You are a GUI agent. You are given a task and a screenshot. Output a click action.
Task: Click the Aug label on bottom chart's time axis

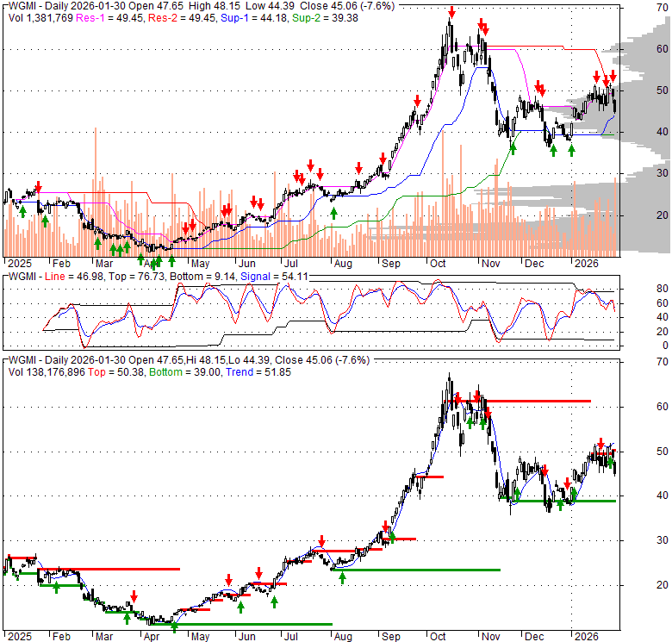click(x=343, y=637)
